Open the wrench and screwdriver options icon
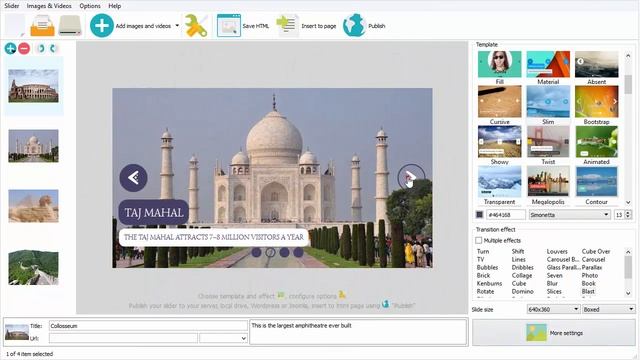This screenshot has height=360, width=640. pos(196,26)
